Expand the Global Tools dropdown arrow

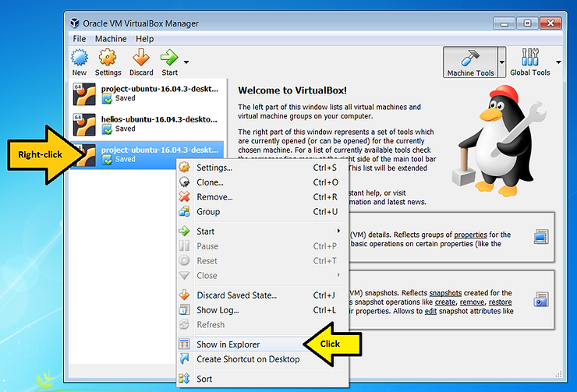pyautogui.click(x=558, y=62)
